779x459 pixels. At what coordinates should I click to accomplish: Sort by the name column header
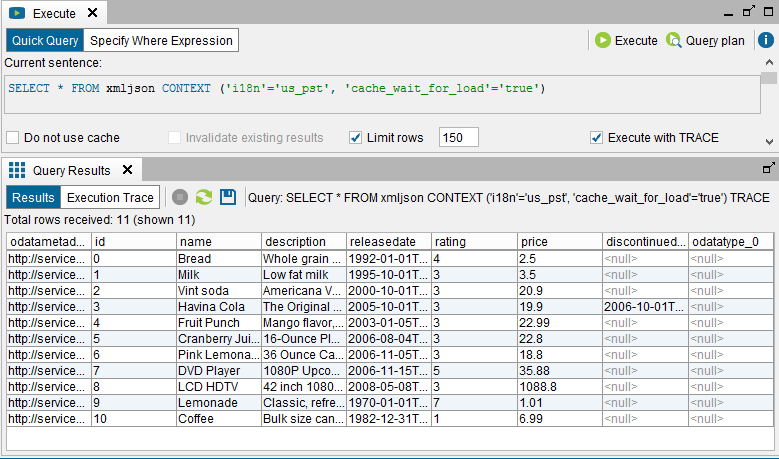(x=219, y=242)
